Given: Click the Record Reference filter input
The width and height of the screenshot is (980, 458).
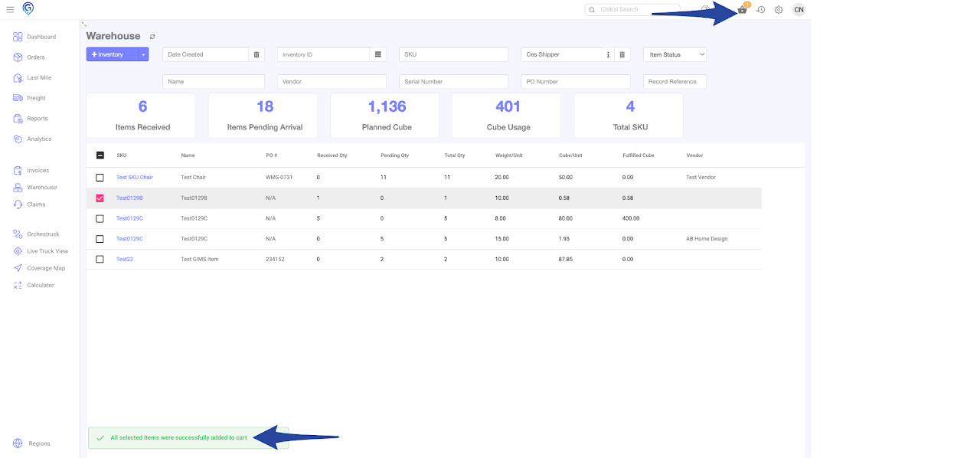Looking at the screenshot, I should (675, 81).
